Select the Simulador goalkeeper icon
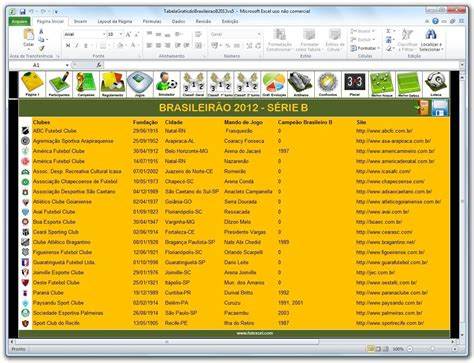The width and height of the screenshot is (474, 363). click(x=166, y=84)
